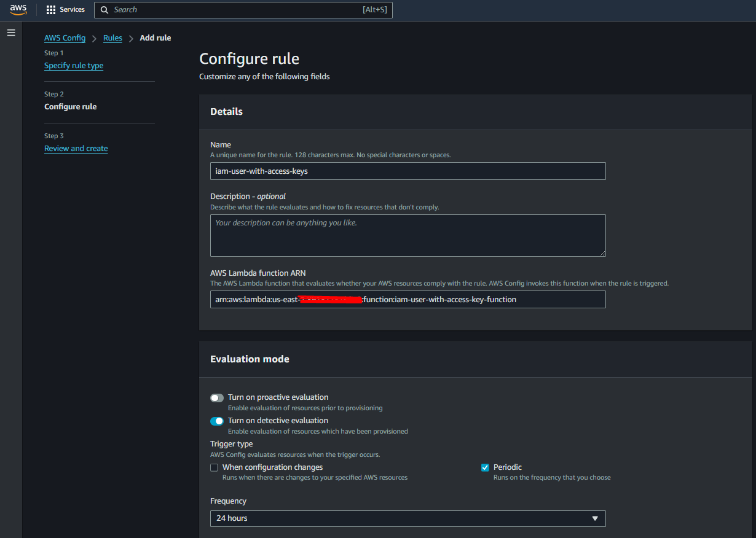The width and height of the screenshot is (756, 538).
Task: Uncheck the Periodic trigger checkbox
Action: click(x=485, y=467)
